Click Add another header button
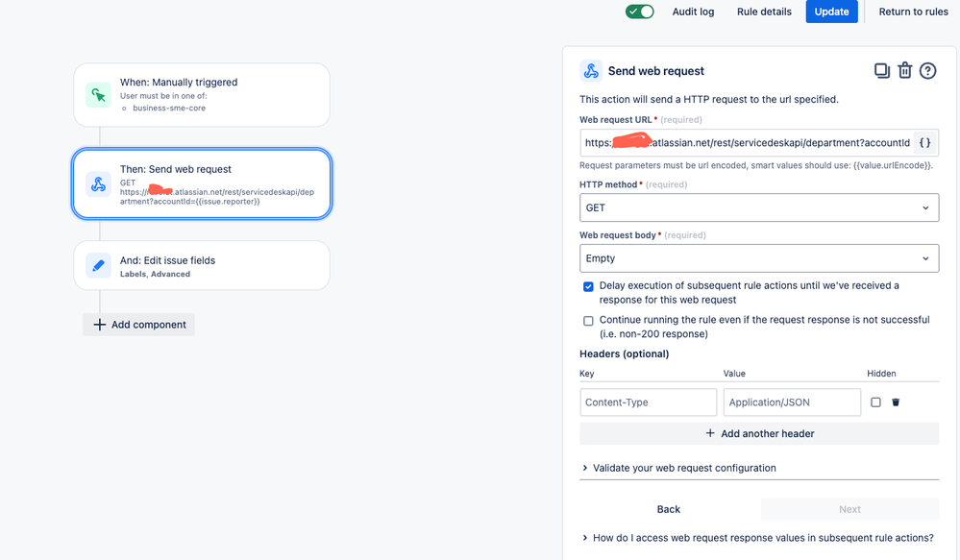 point(759,433)
